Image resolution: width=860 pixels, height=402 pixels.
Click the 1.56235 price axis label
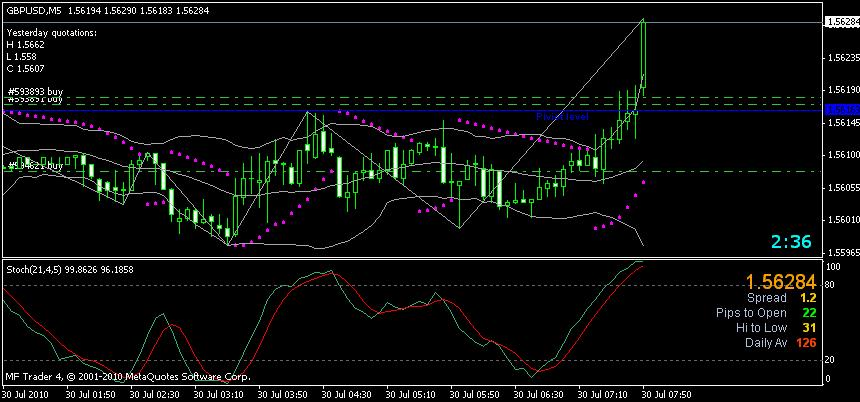(x=842, y=56)
